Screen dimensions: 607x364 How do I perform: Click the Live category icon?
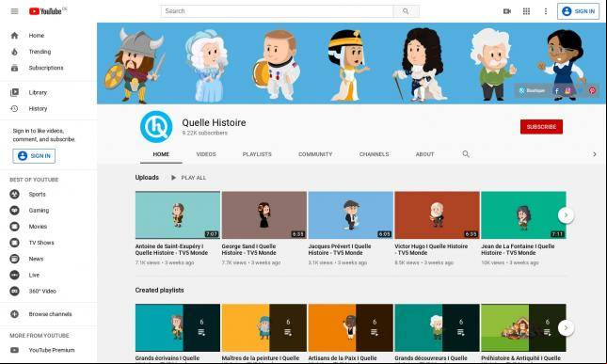[14, 275]
